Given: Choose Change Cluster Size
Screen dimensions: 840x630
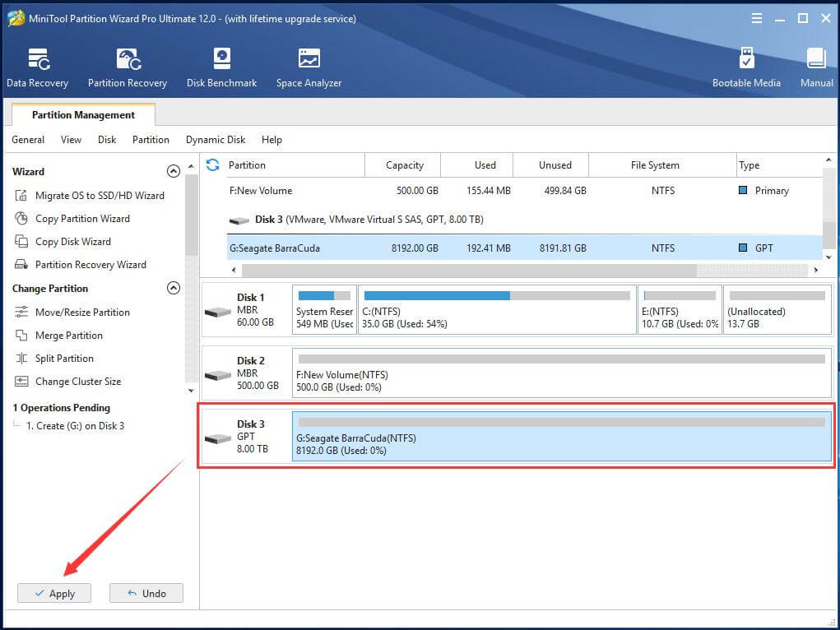Looking at the screenshot, I should (x=78, y=382).
